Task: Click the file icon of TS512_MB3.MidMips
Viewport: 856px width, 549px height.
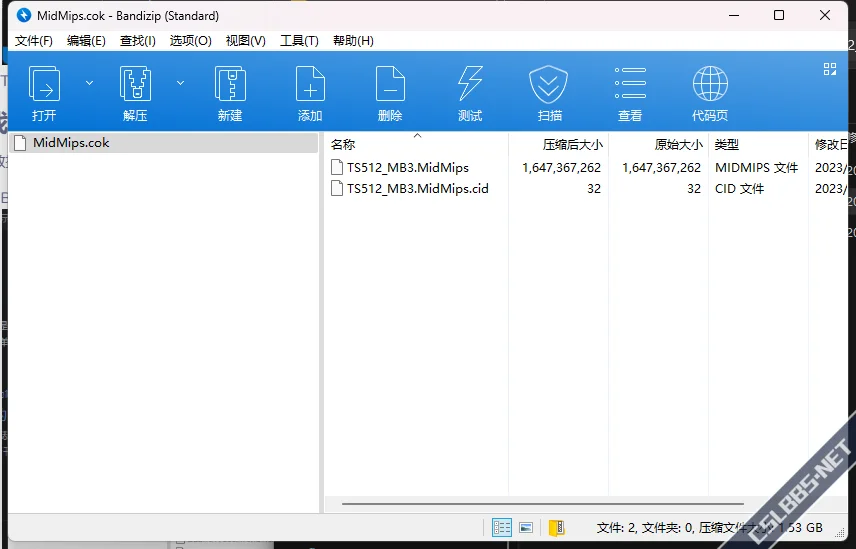Action: pyautogui.click(x=337, y=167)
